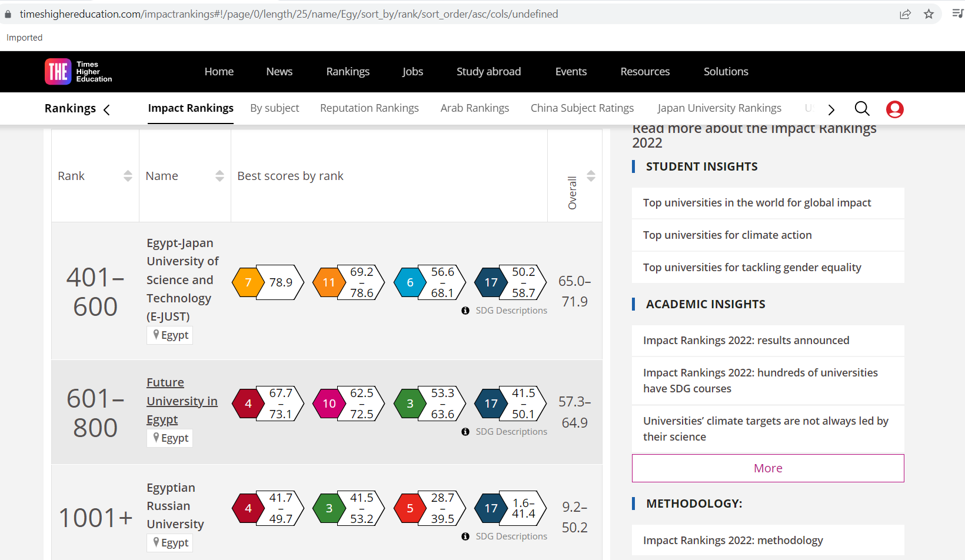Open the Home menu item

coord(219,72)
